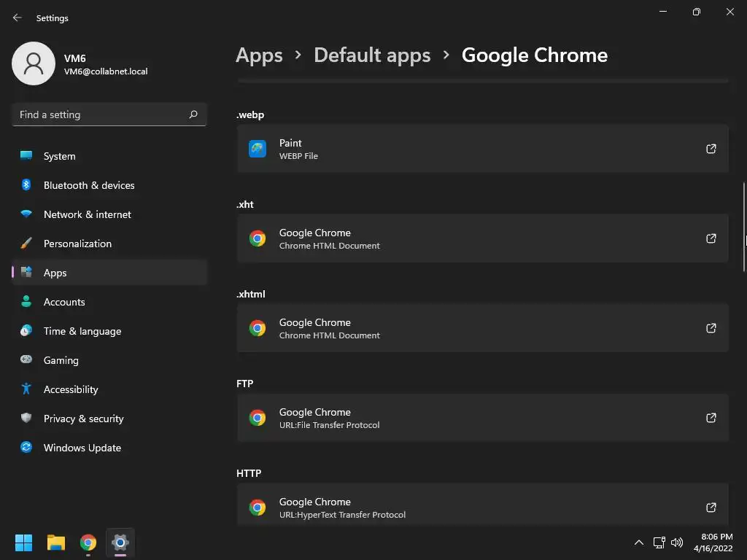Image resolution: width=747 pixels, height=560 pixels.
Task: Click the search magnifier in Find a setting
Action: coord(193,114)
